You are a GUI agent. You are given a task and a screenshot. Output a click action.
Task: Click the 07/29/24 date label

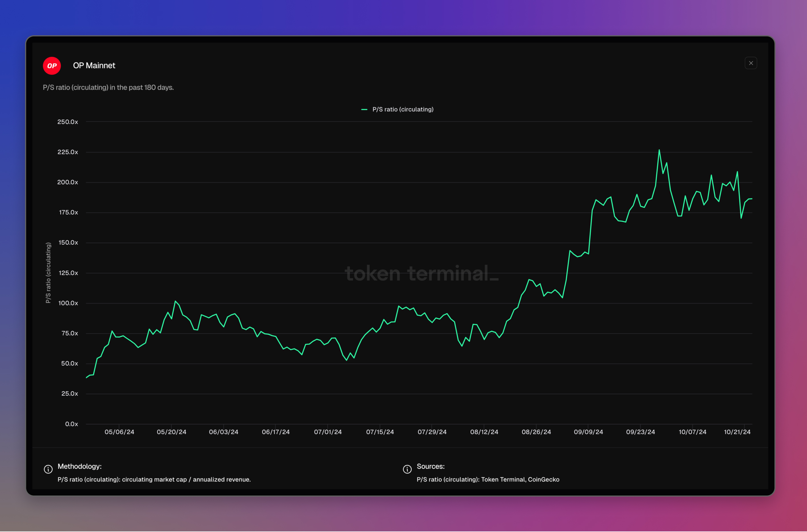[x=432, y=432]
